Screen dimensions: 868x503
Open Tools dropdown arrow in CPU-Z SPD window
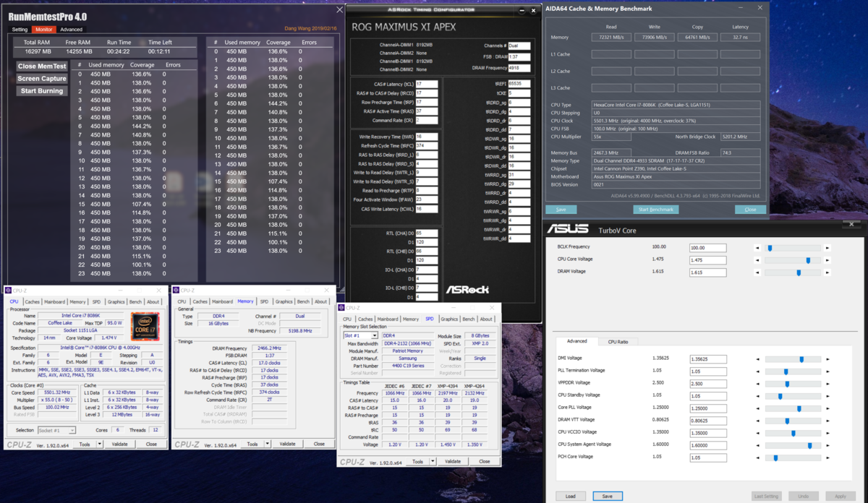pyautogui.click(x=432, y=461)
